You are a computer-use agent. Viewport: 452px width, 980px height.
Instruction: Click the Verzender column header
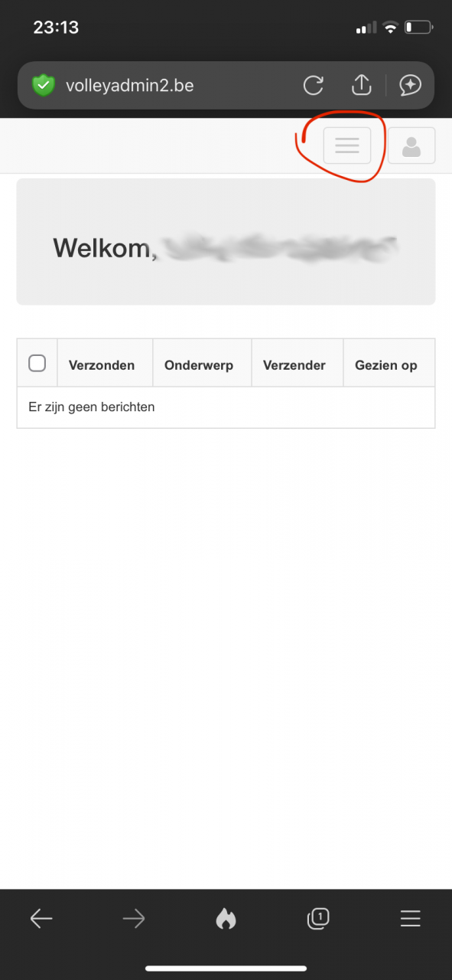(x=294, y=365)
